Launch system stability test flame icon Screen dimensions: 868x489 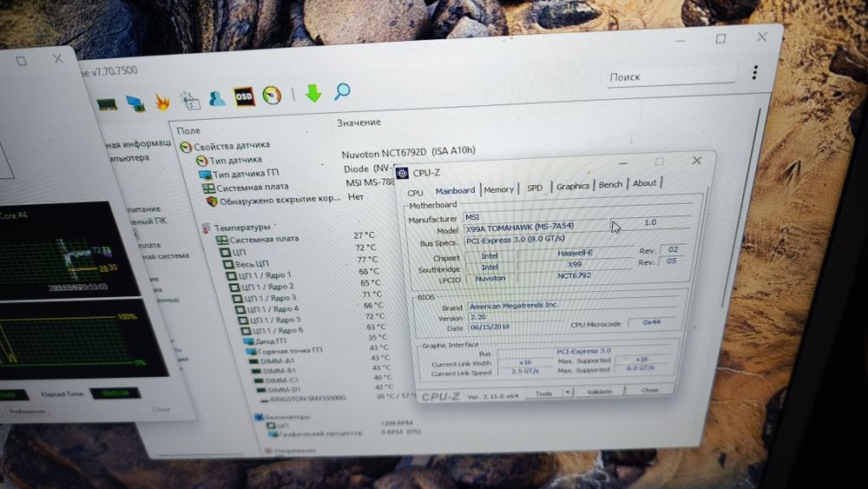click(162, 102)
